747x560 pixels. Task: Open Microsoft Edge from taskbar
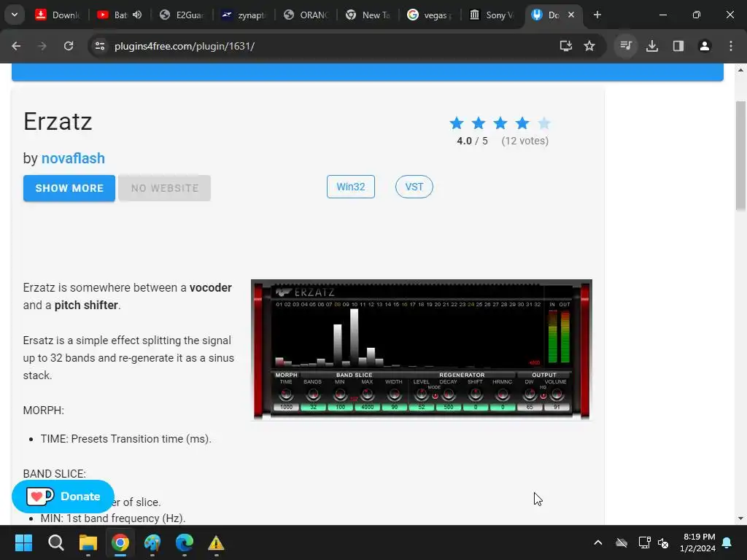click(185, 542)
